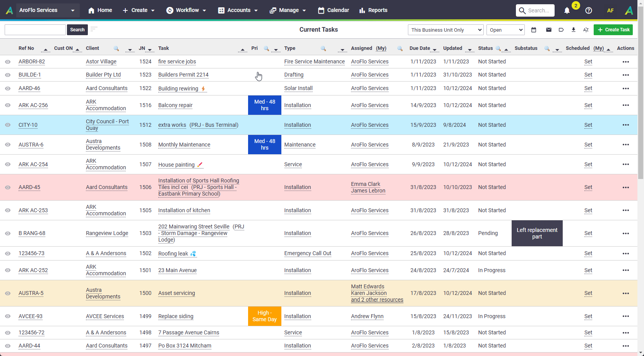Click the label tag icon in toolbar
Screen dimensions: 644x356
point(561,30)
